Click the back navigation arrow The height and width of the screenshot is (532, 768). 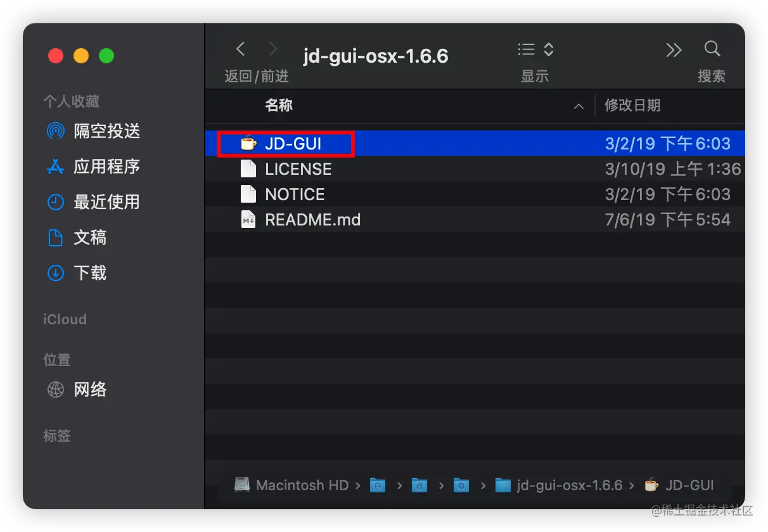pyautogui.click(x=240, y=49)
